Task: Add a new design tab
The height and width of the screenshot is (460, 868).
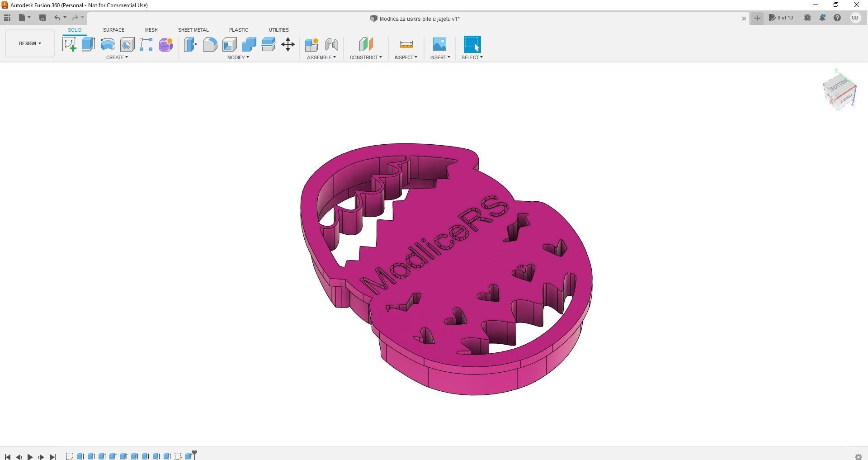Action: tap(757, 18)
